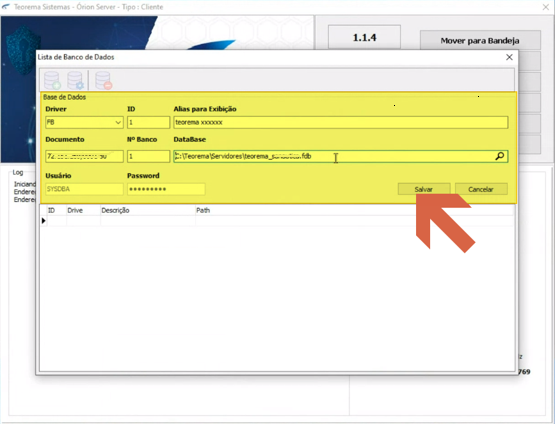Screen dimensions: 555x424
Task: Click the Path column header in grid
Action: coord(354,210)
